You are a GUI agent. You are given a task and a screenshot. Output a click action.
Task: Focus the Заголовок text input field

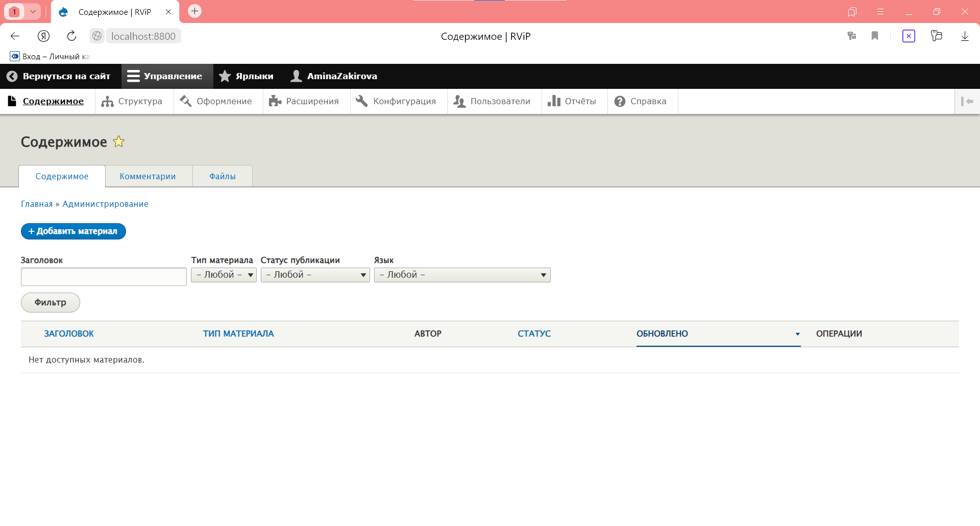[104, 277]
